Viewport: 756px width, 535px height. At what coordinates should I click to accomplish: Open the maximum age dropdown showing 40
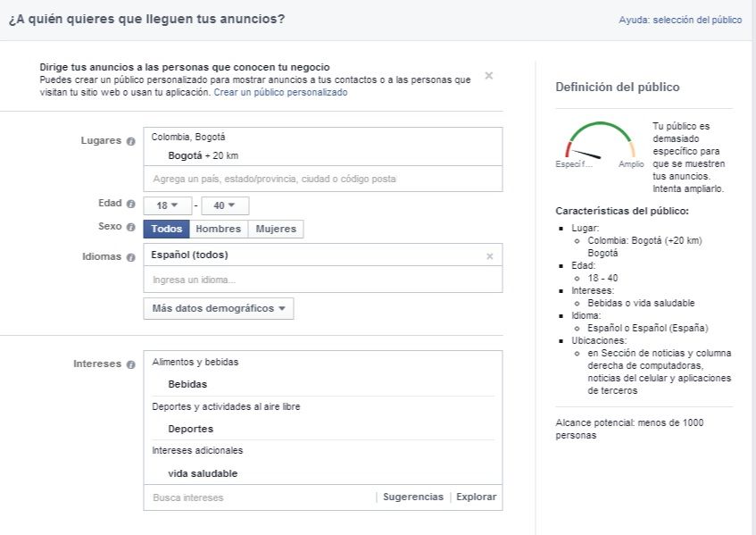pyautogui.click(x=225, y=205)
